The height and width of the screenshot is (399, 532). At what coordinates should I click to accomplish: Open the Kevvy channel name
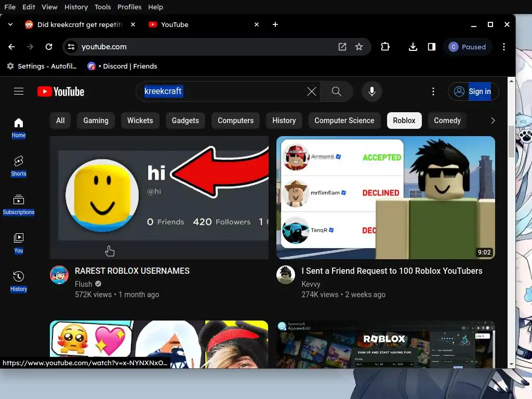click(311, 284)
